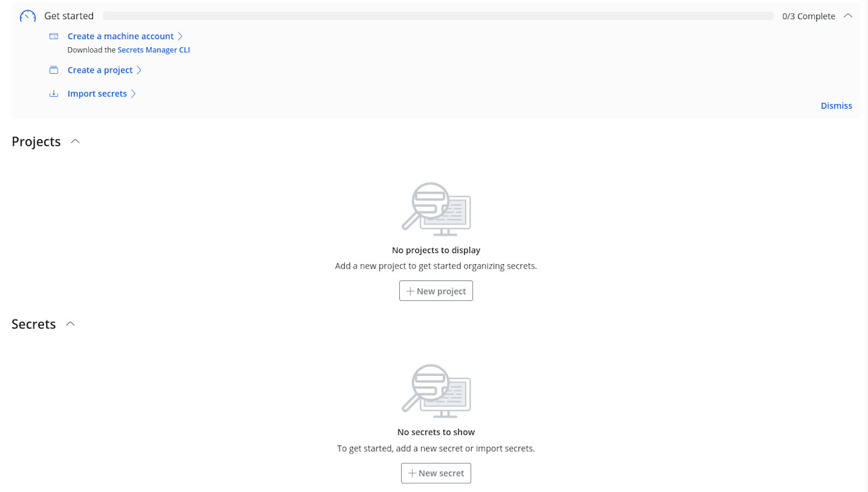
Task: Click the New project button
Action: coord(436,290)
